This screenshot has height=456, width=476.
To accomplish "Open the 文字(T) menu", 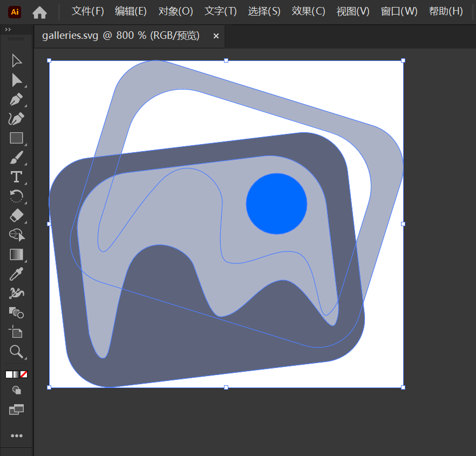I will click(x=221, y=11).
